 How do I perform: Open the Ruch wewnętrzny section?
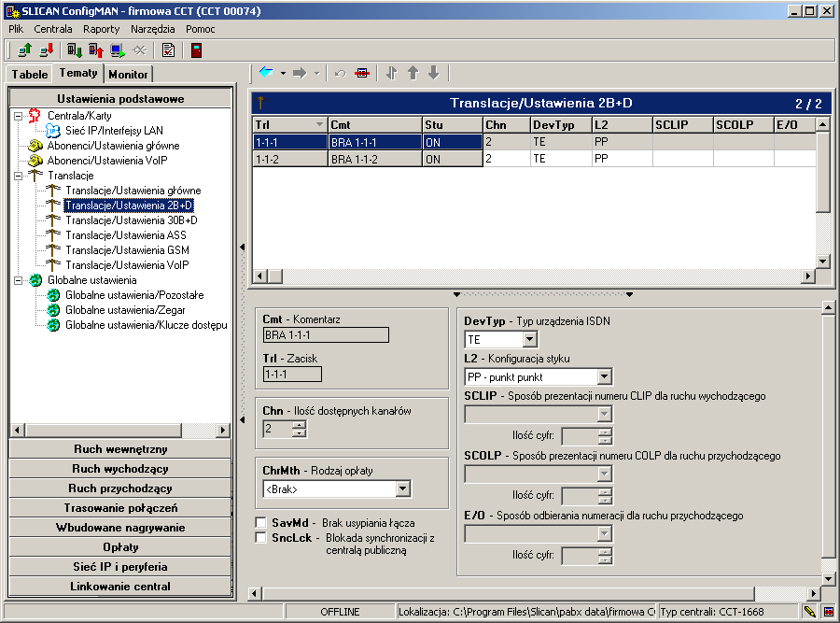(x=120, y=448)
